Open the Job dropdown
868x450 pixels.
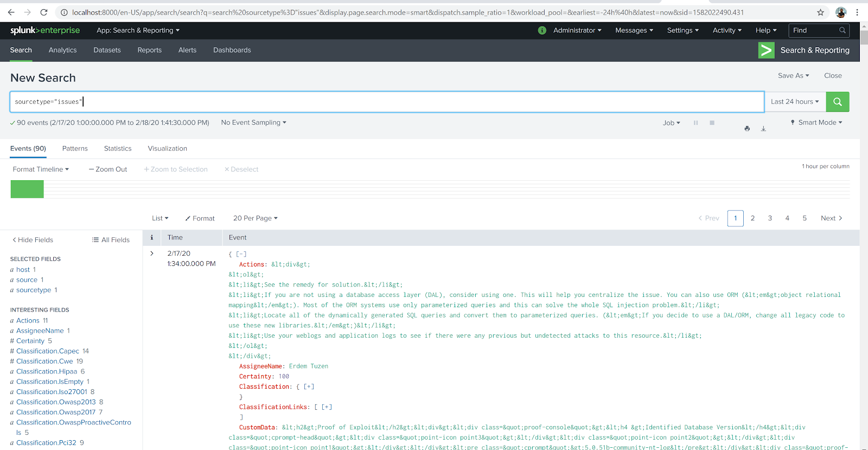click(671, 123)
